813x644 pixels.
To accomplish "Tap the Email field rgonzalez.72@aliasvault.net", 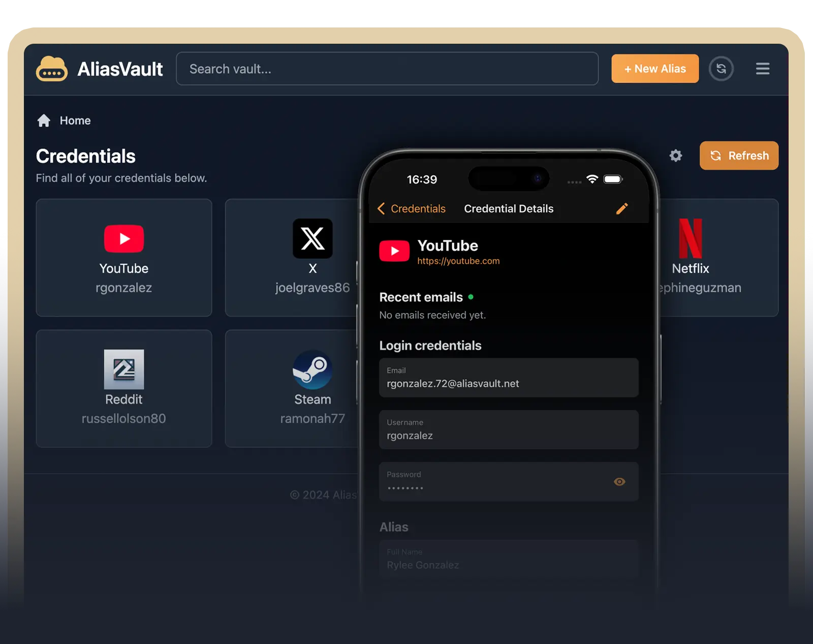I will coord(508,378).
